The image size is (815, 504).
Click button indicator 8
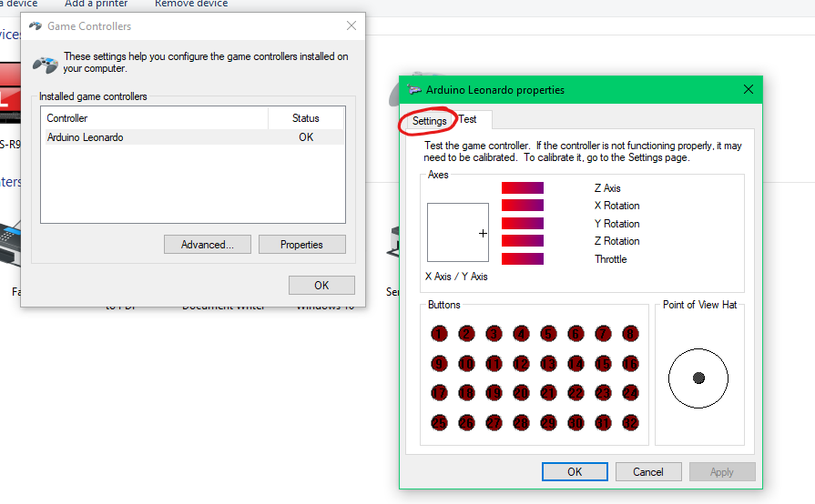pos(630,334)
